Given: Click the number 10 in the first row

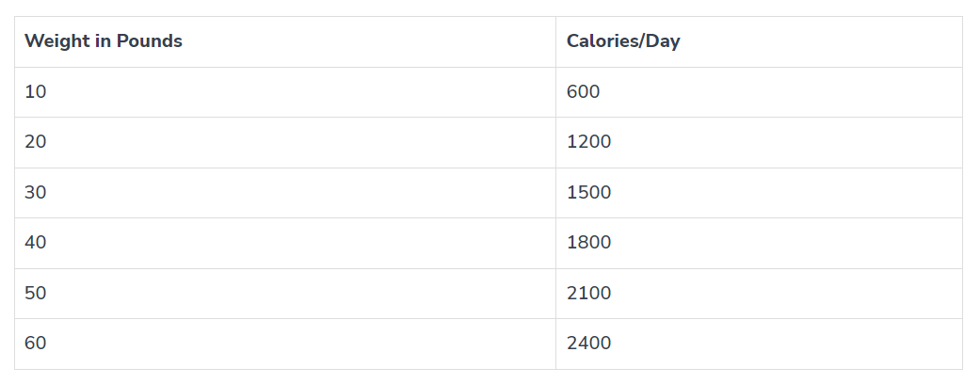Looking at the screenshot, I should [x=36, y=92].
